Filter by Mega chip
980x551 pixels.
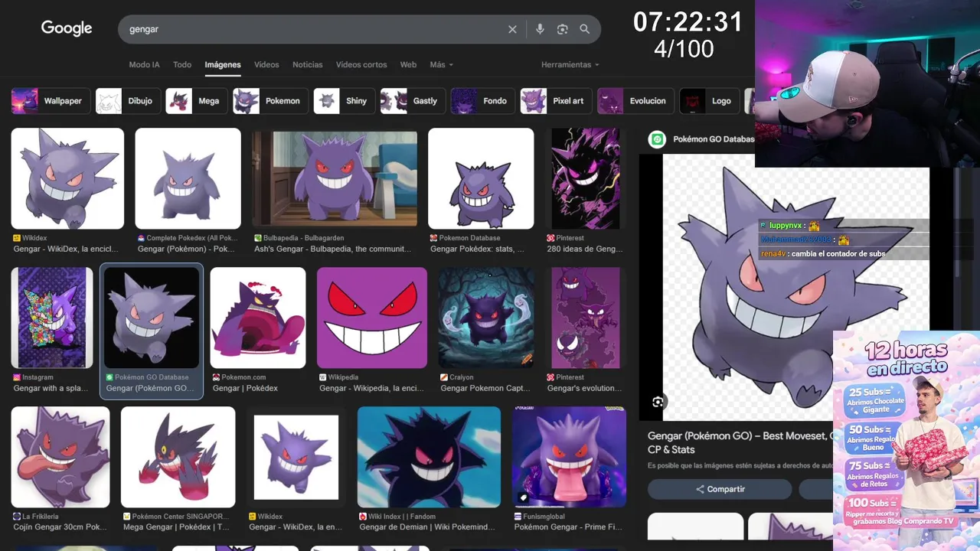pyautogui.click(x=196, y=101)
